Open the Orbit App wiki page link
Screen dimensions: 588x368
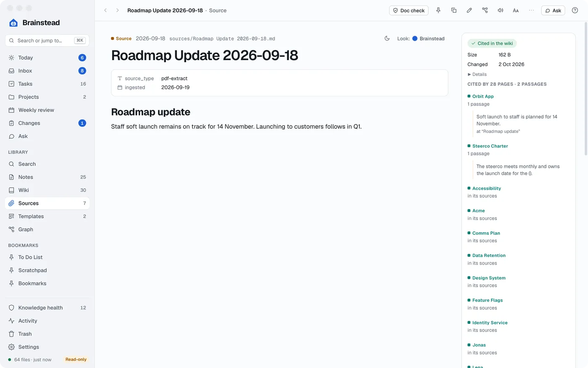click(x=483, y=96)
